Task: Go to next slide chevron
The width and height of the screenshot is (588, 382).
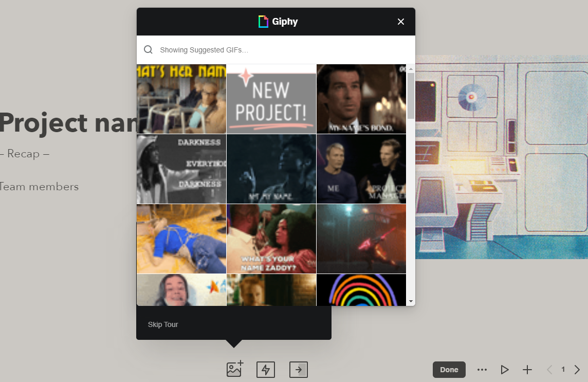Action: pyautogui.click(x=577, y=370)
